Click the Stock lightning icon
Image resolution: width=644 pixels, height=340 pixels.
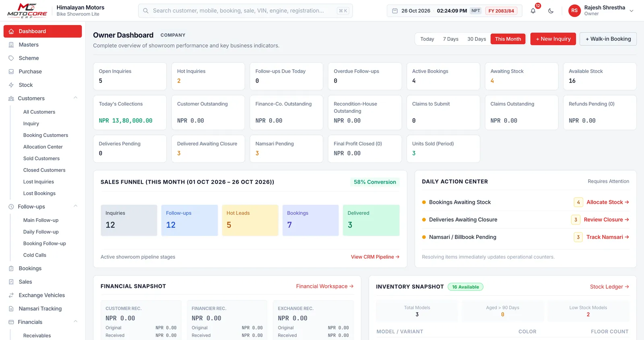tap(11, 85)
